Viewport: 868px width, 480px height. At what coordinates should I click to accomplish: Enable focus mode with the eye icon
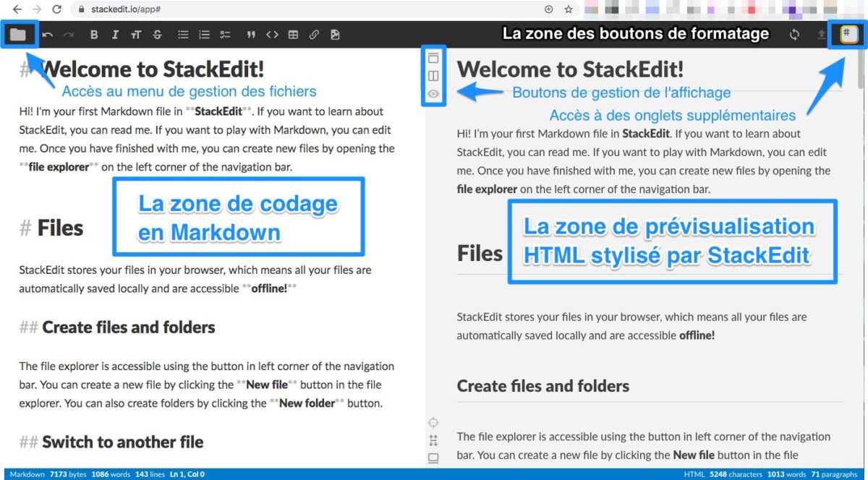(x=433, y=94)
